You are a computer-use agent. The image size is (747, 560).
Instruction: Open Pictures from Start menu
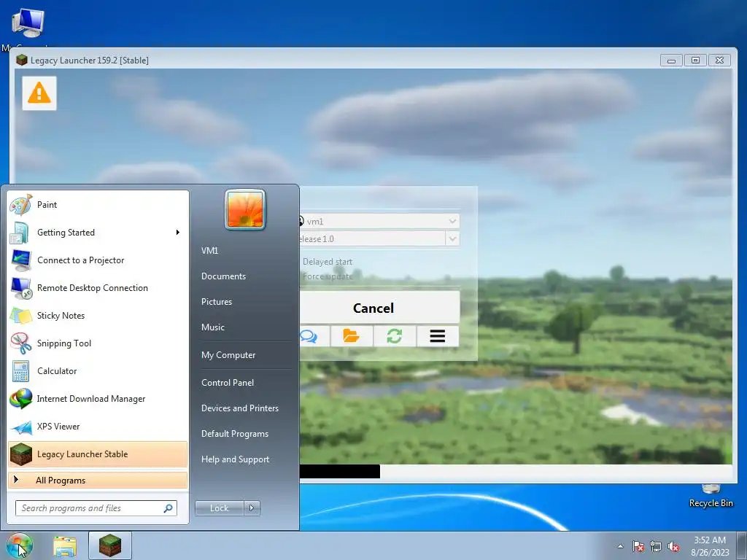217,301
